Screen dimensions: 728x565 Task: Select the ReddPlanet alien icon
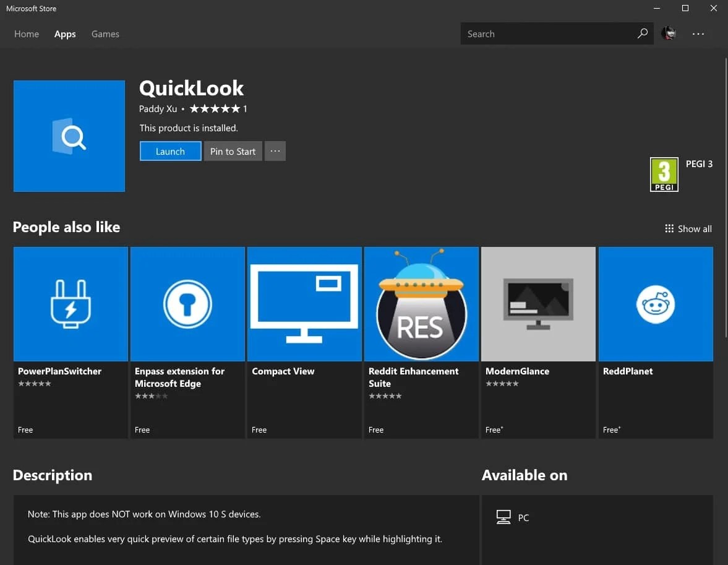[655, 303]
